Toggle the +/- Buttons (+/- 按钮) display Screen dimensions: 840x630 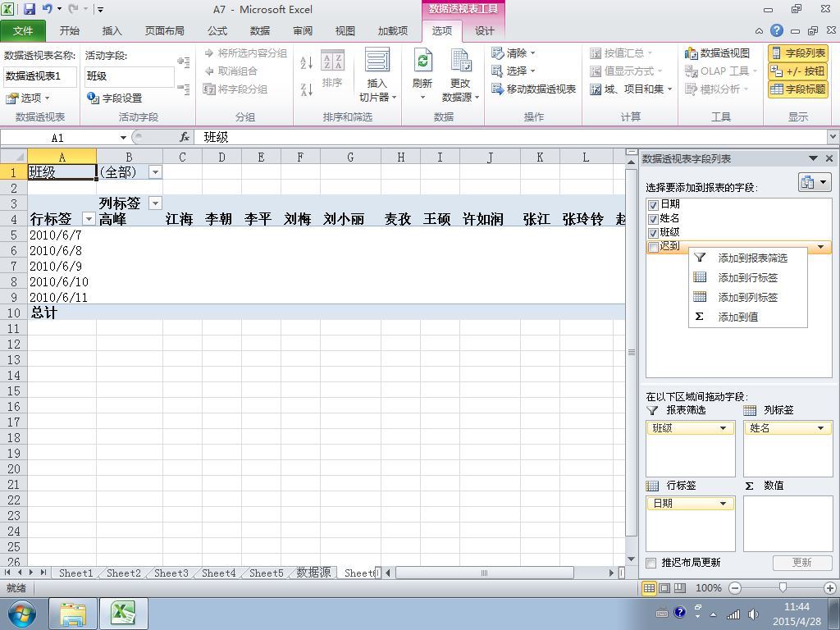coord(798,71)
